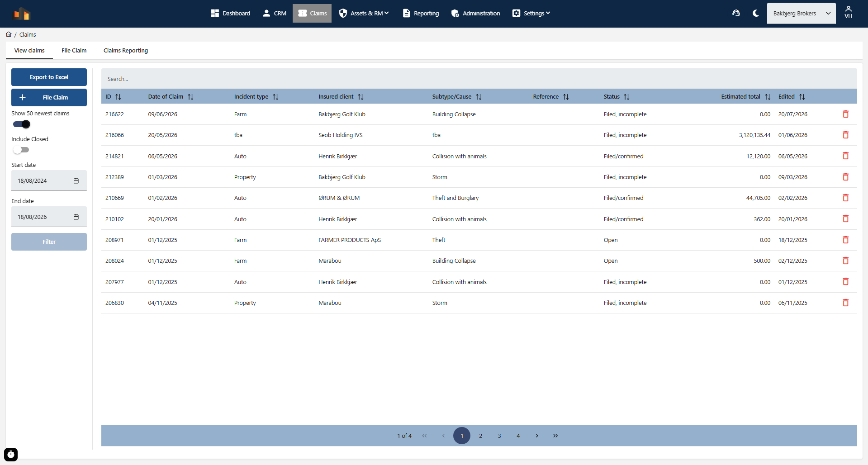Open Reporting from top navigation
This screenshot has width=868, height=465.
pyautogui.click(x=421, y=13)
